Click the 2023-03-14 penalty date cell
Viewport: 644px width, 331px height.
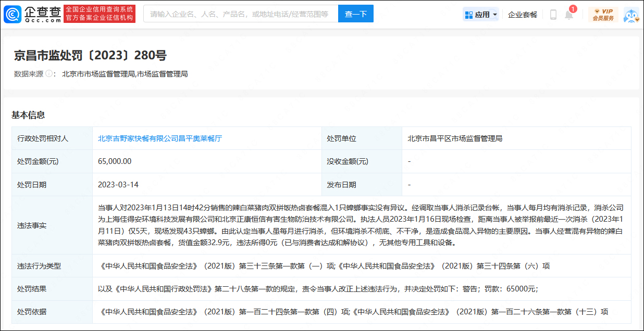click(x=118, y=185)
